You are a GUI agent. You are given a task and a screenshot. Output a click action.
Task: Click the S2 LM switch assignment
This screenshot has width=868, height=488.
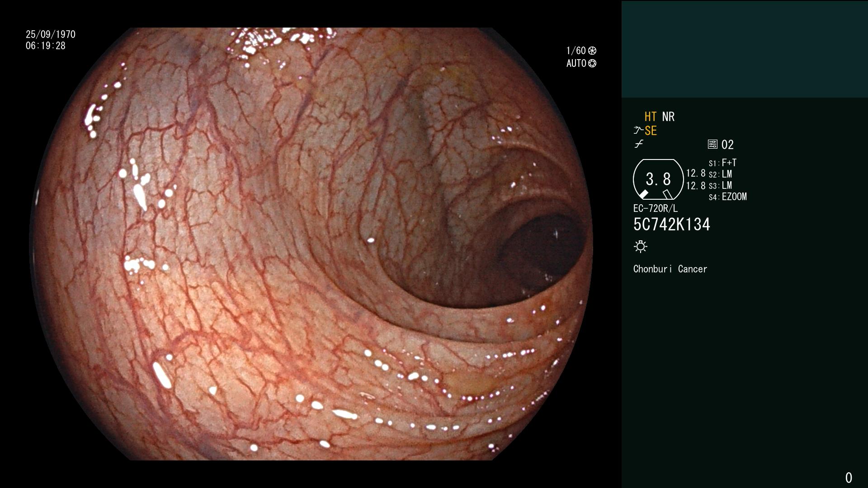tap(720, 174)
